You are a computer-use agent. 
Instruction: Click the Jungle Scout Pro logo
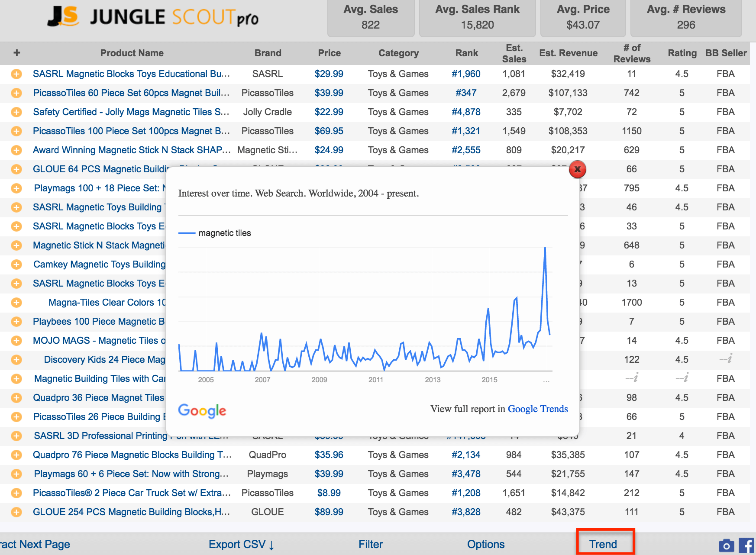(x=153, y=16)
